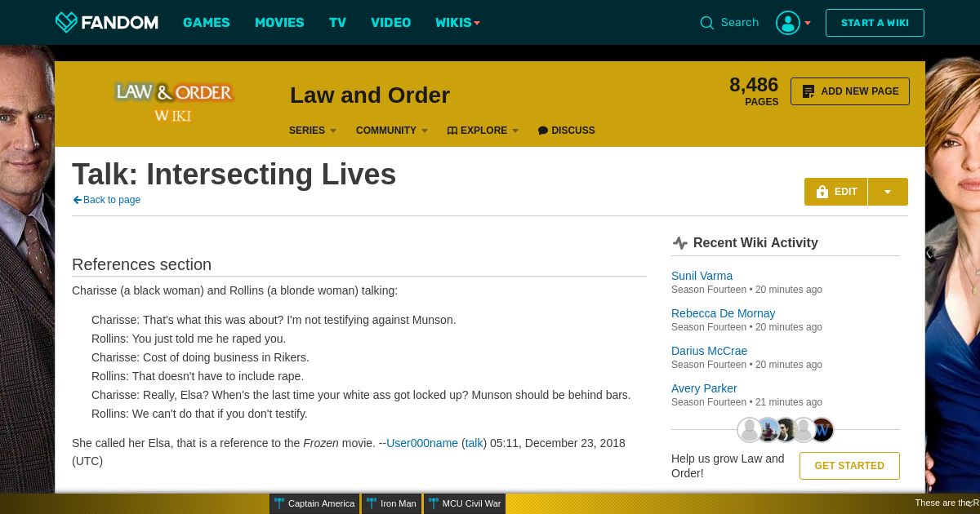
Task: Expand the Explore dropdown
Action: click(483, 131)
